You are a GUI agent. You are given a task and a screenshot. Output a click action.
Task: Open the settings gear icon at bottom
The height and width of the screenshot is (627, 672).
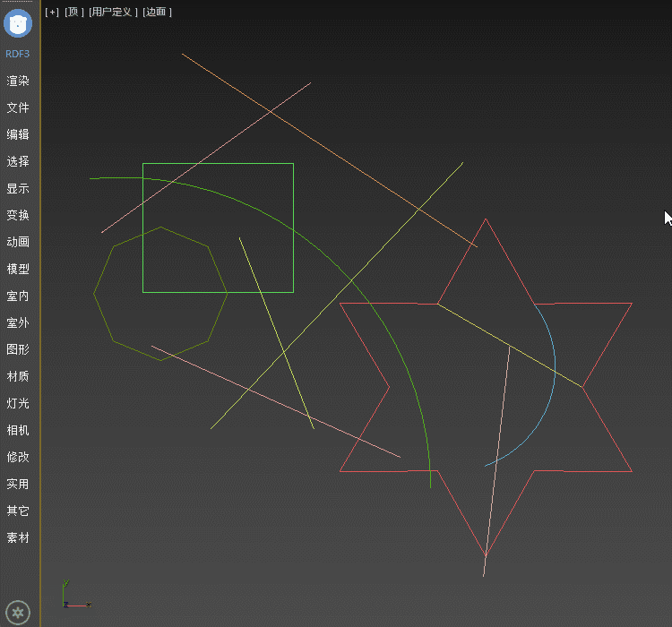tap(18, 613)
